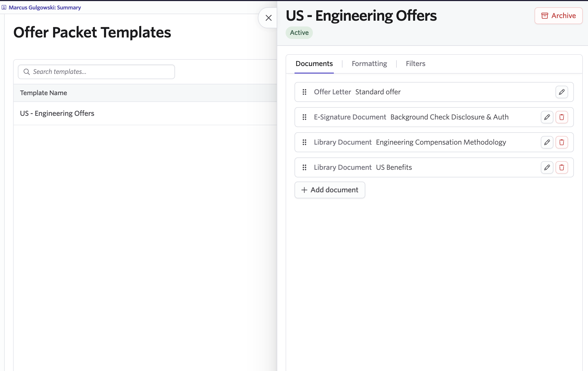Edit the Offer Letter Standard offer document
Viewport: 588px width, 371px height.
click(562, 92)
